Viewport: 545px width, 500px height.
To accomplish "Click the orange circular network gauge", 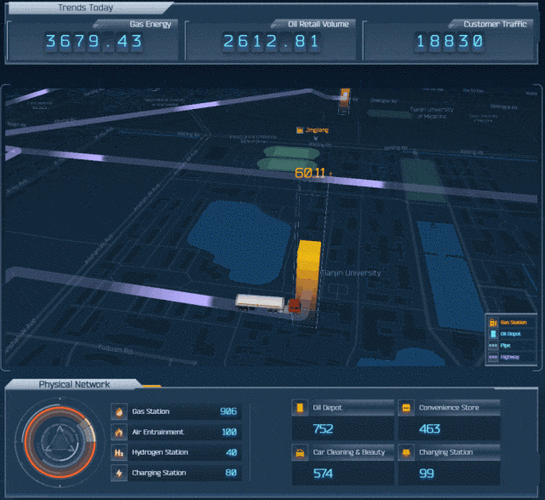I will click(x=60, y=442).
